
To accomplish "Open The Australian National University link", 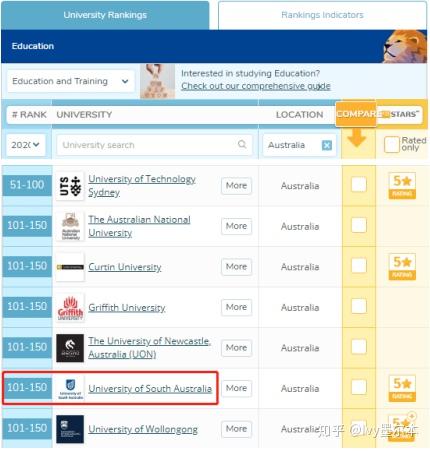I will point(139,226).
